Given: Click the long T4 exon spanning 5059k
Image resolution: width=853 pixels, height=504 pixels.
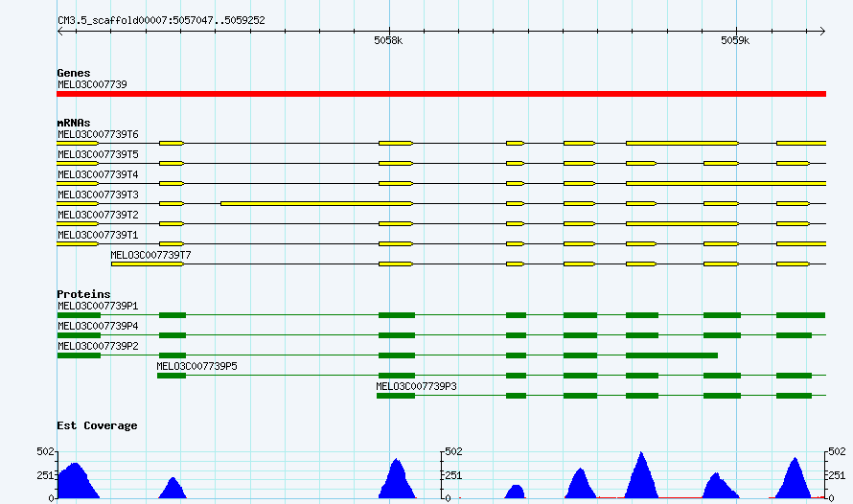Looking at the screenshot, I should [726, 184].
